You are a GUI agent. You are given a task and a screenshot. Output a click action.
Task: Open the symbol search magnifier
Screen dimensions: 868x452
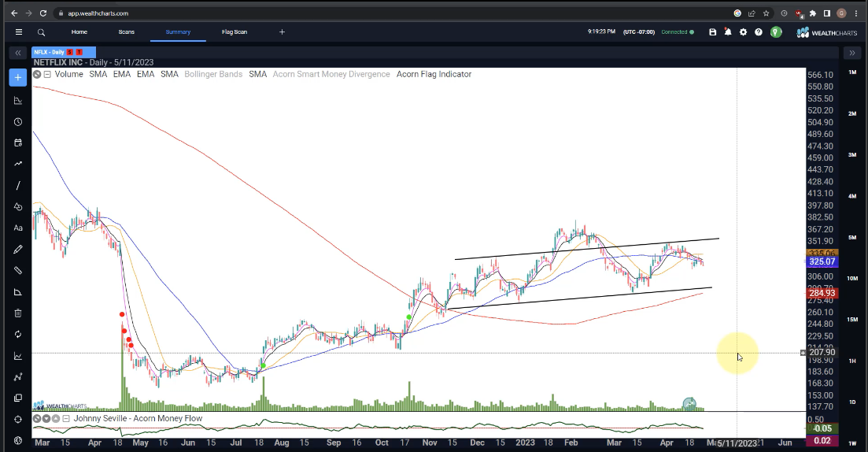coord(41,32)
